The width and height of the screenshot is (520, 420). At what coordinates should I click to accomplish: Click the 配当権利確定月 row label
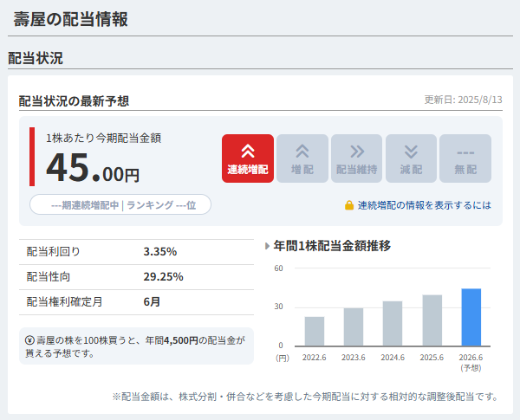[x=64, y=302]
